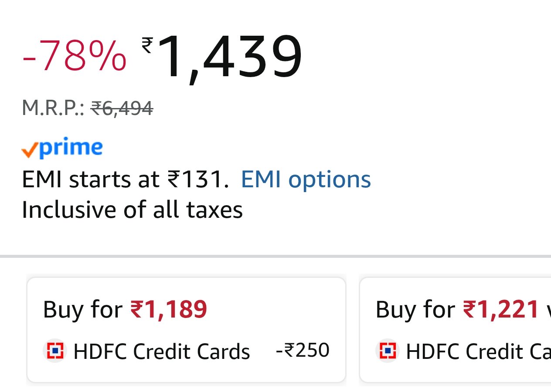Click the 'EMI starts at ₹131' text
Viewport: 551px width, 392px height.
click(125, 179)
